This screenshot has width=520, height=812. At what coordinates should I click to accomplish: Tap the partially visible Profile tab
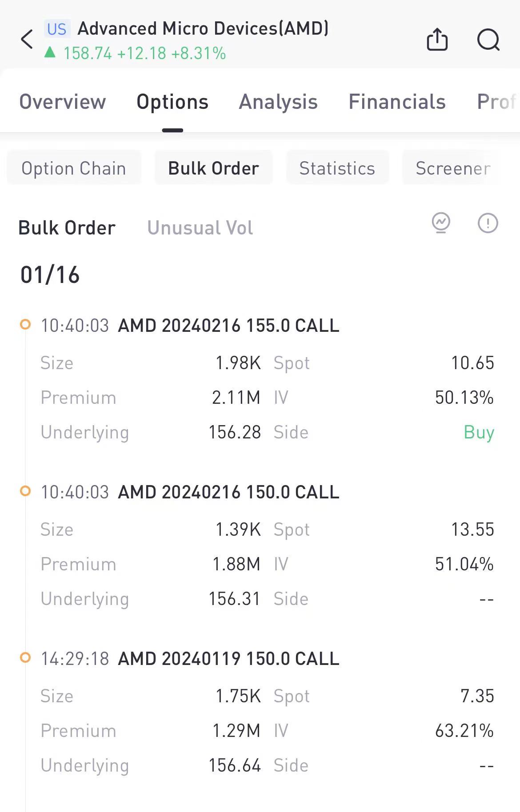(x=496, y=102)
